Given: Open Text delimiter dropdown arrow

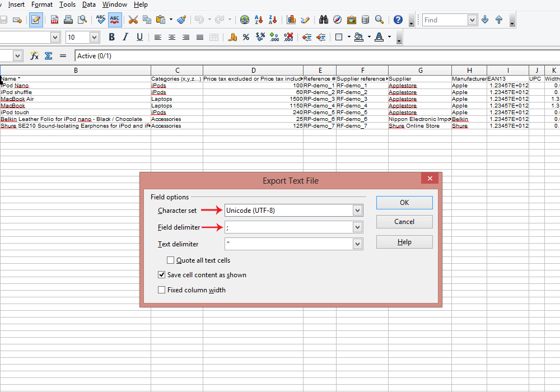Looking at the screenshot, I should click(x=357, y=244).
